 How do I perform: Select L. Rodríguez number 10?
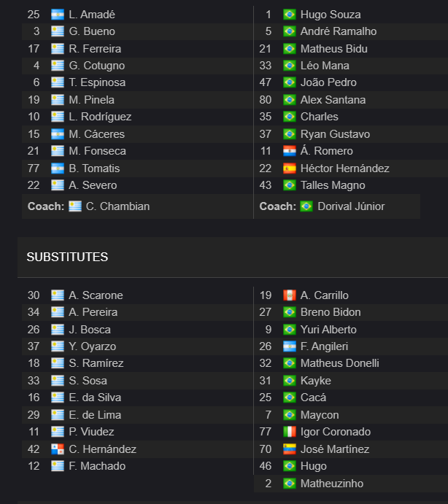[x=100, y=117]
